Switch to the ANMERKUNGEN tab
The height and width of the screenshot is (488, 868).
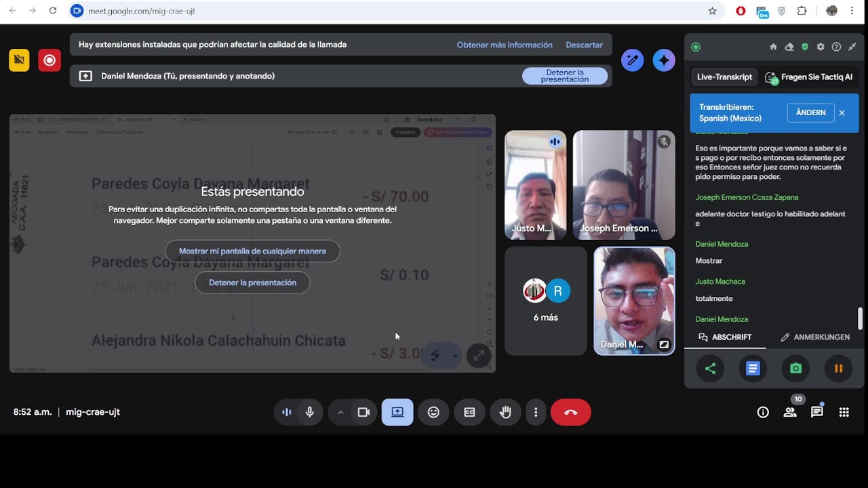click(x=815, y=337)
